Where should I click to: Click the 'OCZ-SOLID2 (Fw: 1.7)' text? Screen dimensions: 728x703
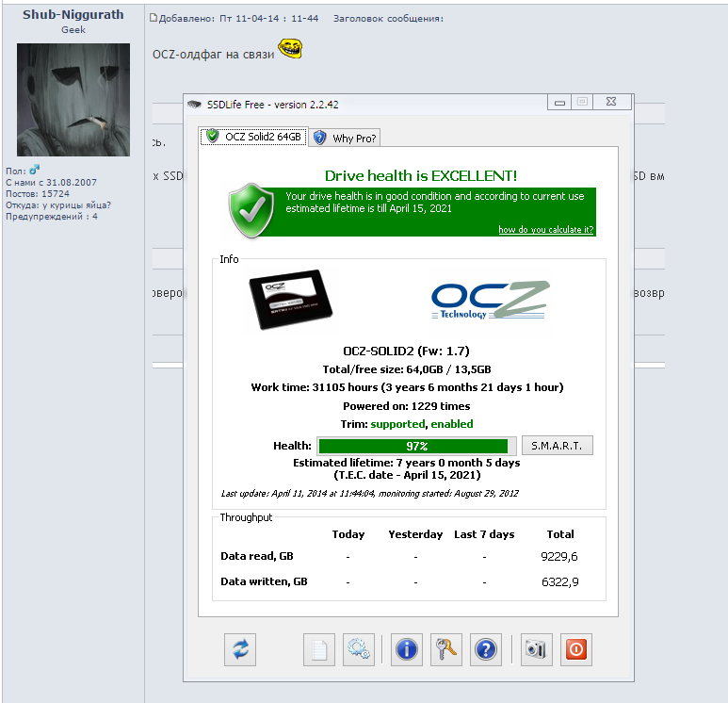(x=406, y=351)
